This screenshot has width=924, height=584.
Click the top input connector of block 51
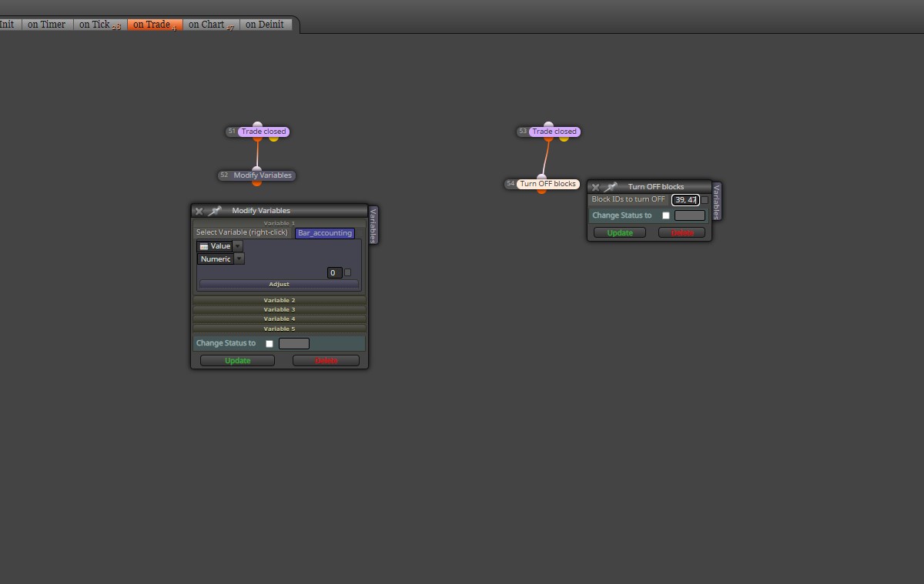point(258,125)
